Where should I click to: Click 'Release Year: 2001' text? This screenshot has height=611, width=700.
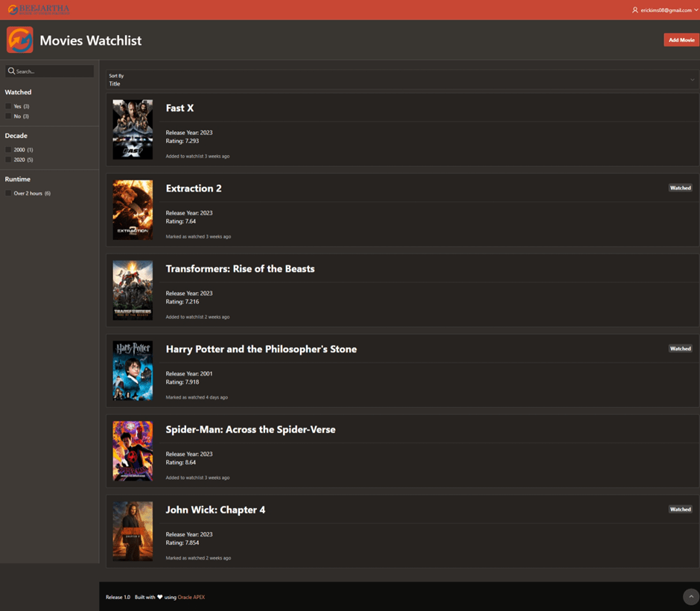coord(189,374)
